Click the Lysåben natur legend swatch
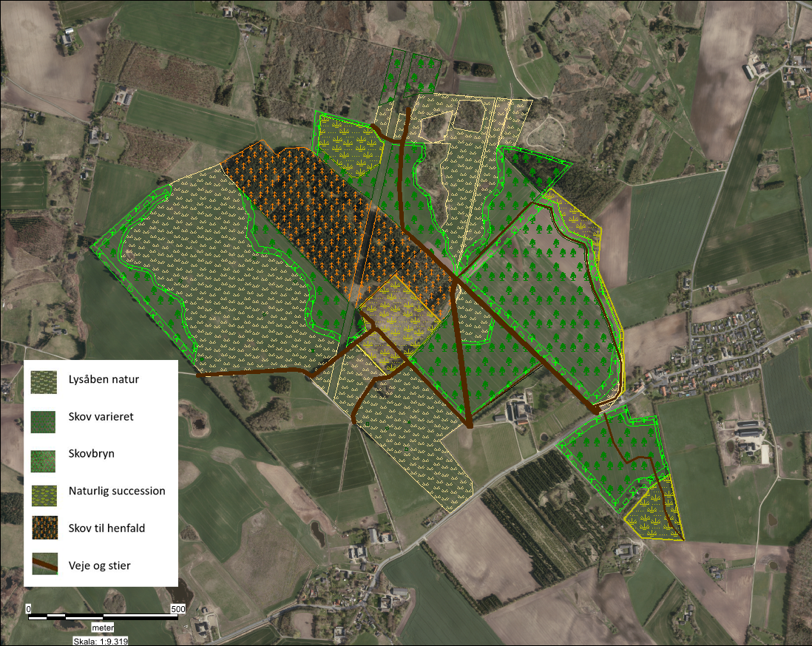 44,382
